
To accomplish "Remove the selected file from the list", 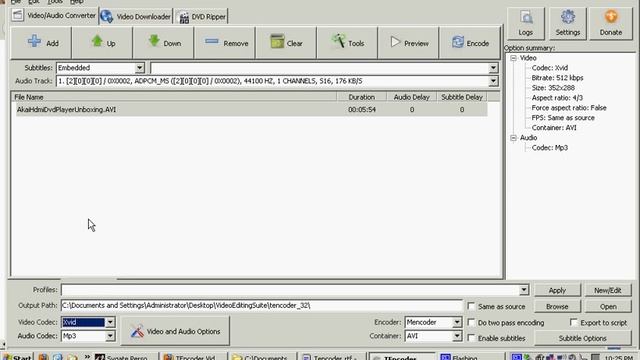I will (x=225, y=43).
